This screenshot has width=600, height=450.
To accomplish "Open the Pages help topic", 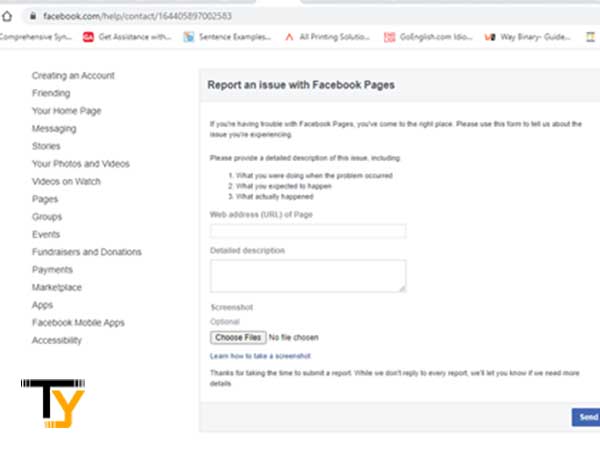I will (x=45, y=199).
